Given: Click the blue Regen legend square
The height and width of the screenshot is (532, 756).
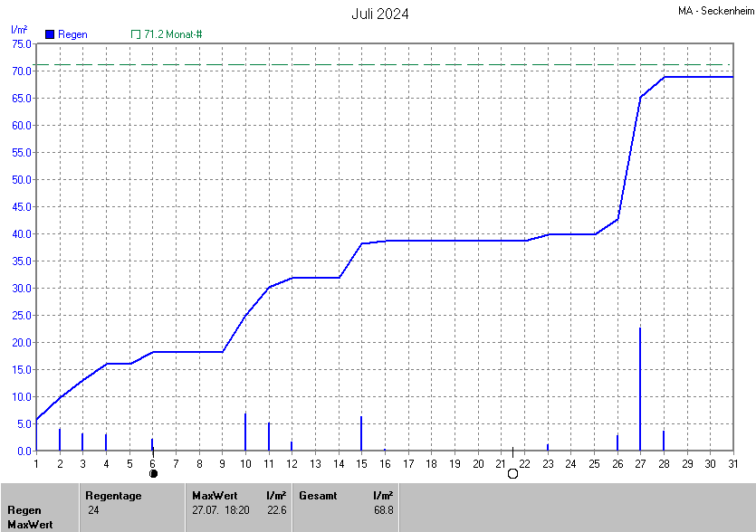Looking at the screenshot, I should point(50,34).
